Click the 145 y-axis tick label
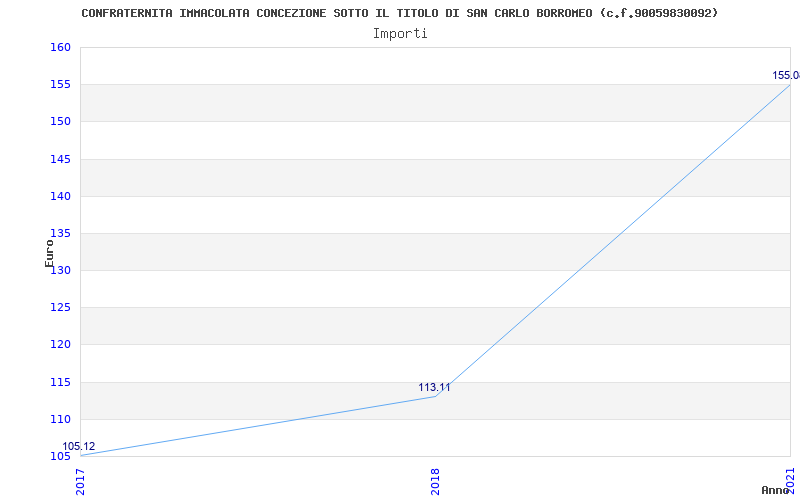 [x=60, y=159]
